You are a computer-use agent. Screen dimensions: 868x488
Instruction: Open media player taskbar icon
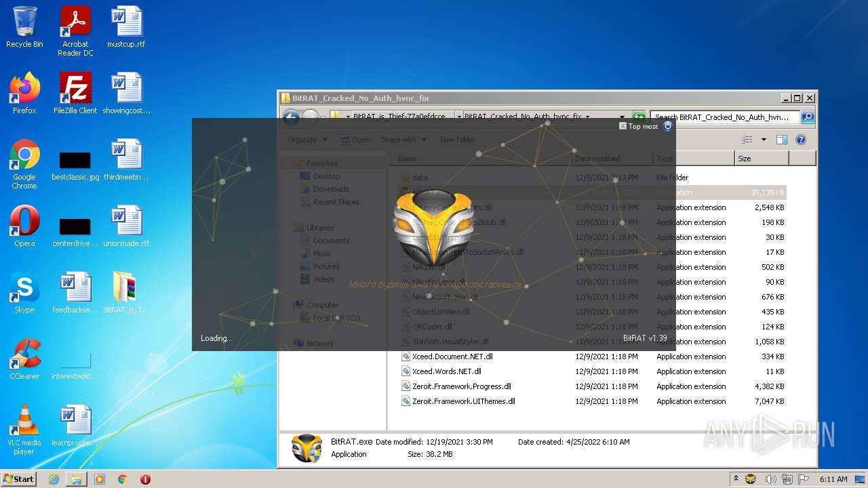[x=100, y=479]
